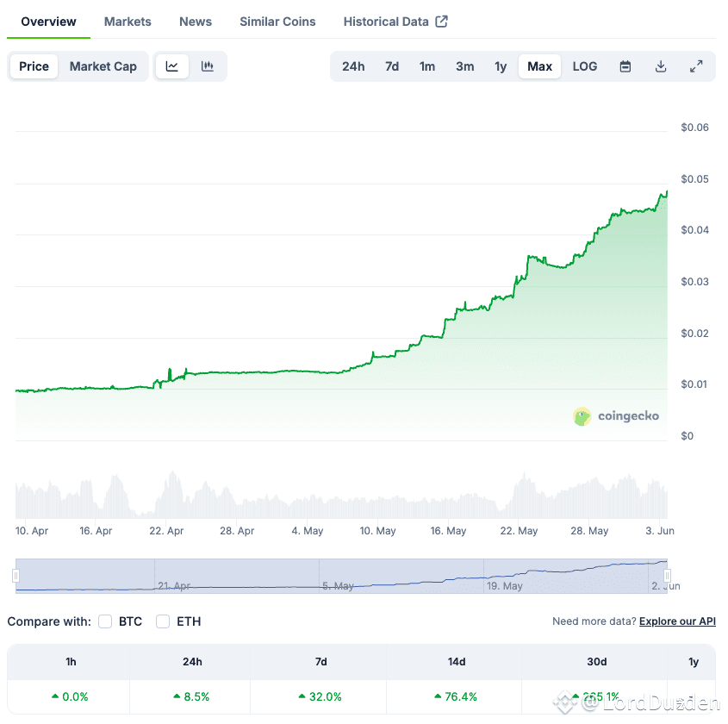Viewport: 728px width, 724px height.
Task: Select the Price chart mode
Action: click(34, 66)
